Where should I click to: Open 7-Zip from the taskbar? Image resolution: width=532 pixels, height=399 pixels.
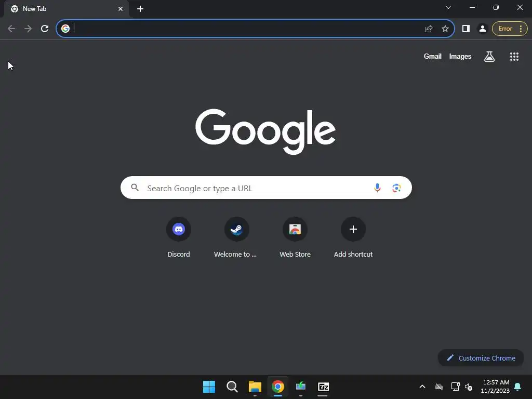click(x=323, y=387)
